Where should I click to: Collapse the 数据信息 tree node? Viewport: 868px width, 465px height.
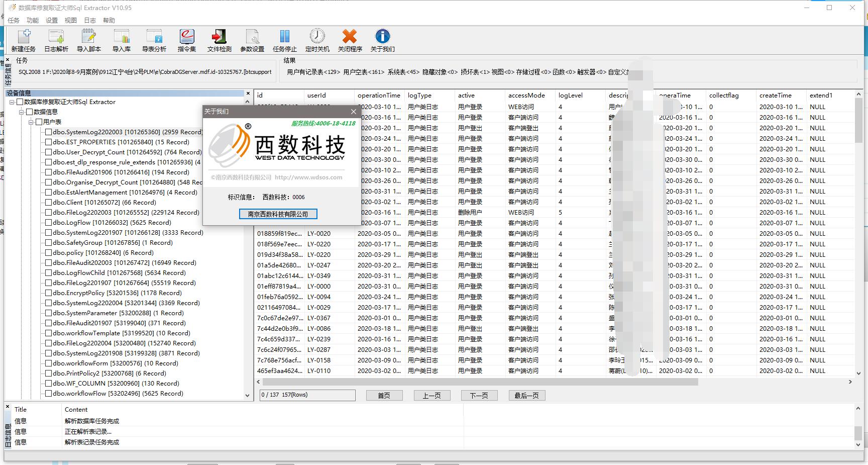click(x=21, y=112)
